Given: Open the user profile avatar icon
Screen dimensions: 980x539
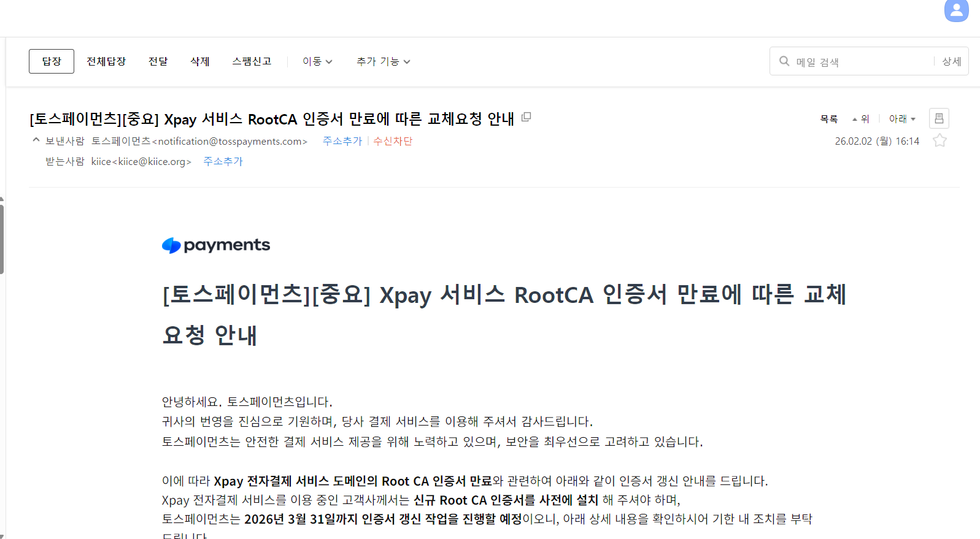Looking at the screenshot, I should tap(956, 10).
